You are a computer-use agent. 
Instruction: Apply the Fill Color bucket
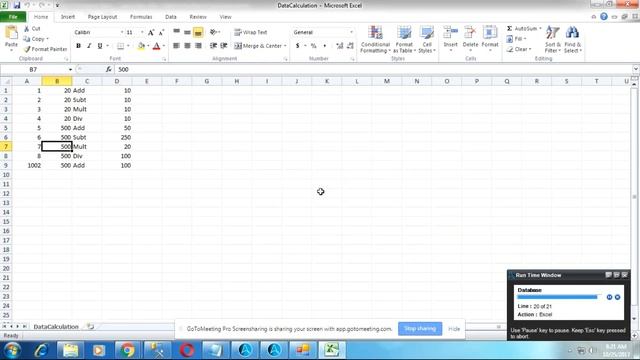(141, 46)
